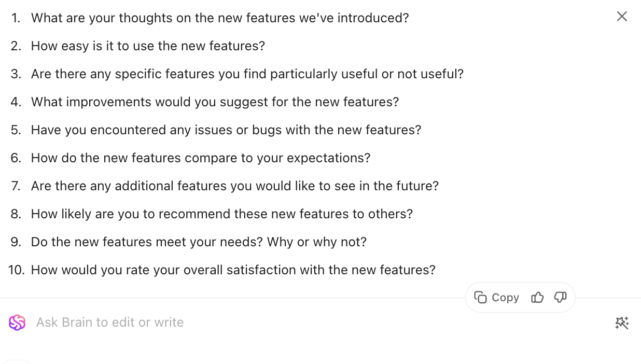Image resolution: width=641 pixels, height=364 pixels.
Task: Select the suggested improvements question
Action: 215,102
